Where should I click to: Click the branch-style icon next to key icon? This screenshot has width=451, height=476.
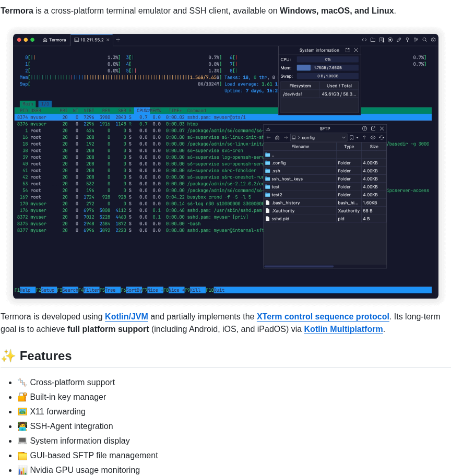tap(416, 40)
